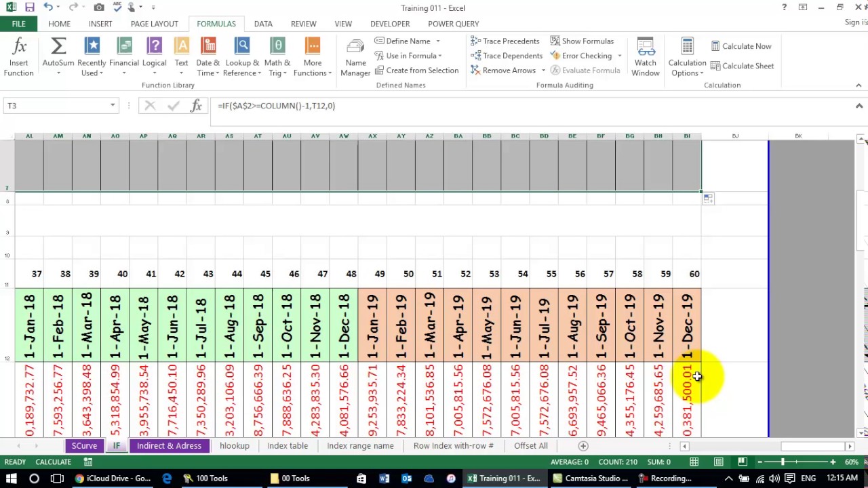Open the Index table sheet tab
Screen dimensions: 868x488
[x=288, y=446]
